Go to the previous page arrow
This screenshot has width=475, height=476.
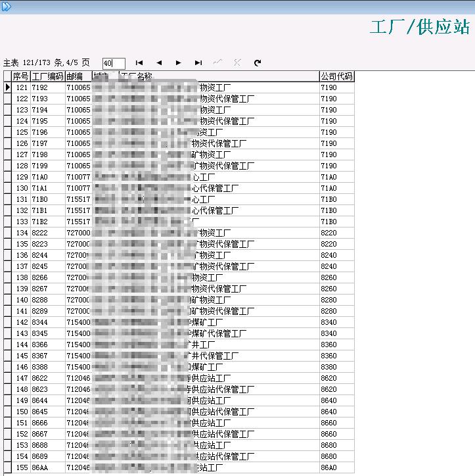159,63
